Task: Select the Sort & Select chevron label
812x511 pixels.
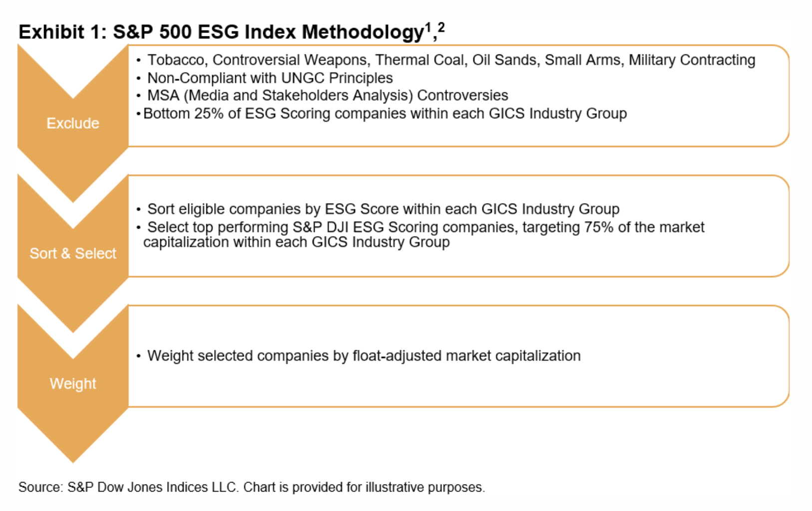Action: 73,254
